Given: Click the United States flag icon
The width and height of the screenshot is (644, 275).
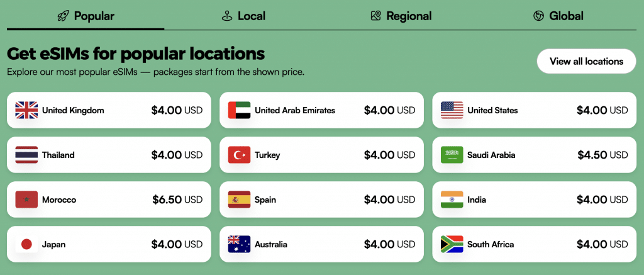Looking at the screenshot, I should 452,110.
